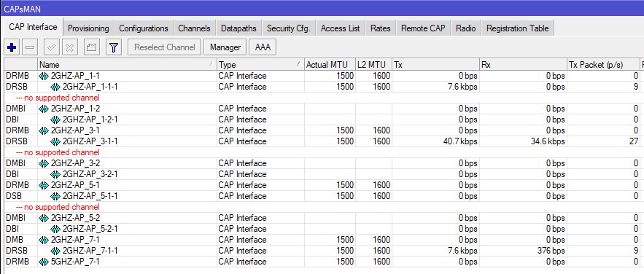
Task: Click interface icon of 2GHZ-AP_5-1-1
Action: [x=55, y=196]
